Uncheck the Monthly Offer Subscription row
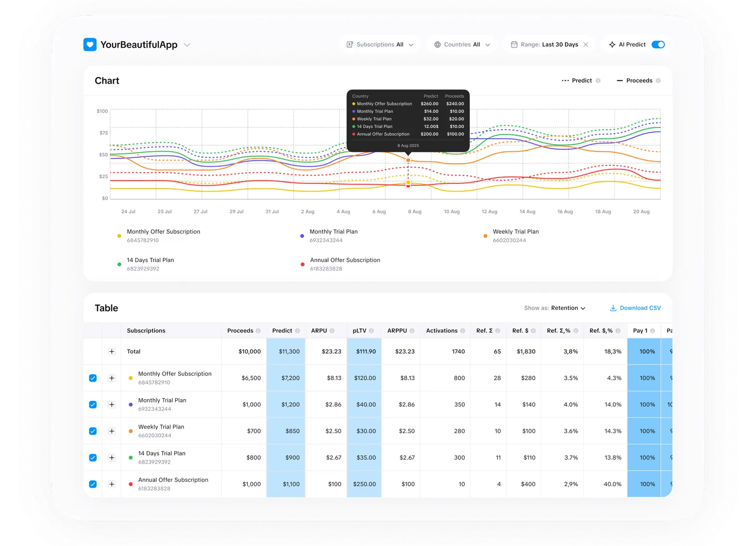 [x=93, y=378]
